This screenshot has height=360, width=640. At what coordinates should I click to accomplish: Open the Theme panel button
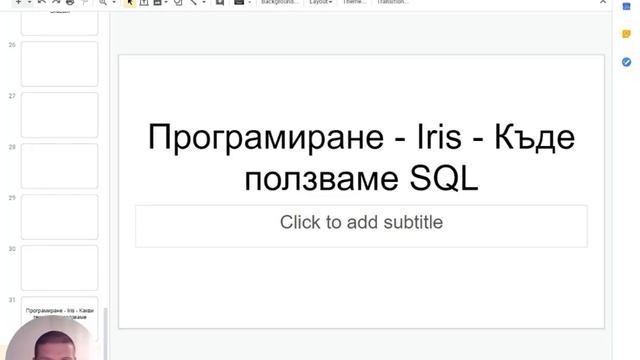(x=354, y=2)
